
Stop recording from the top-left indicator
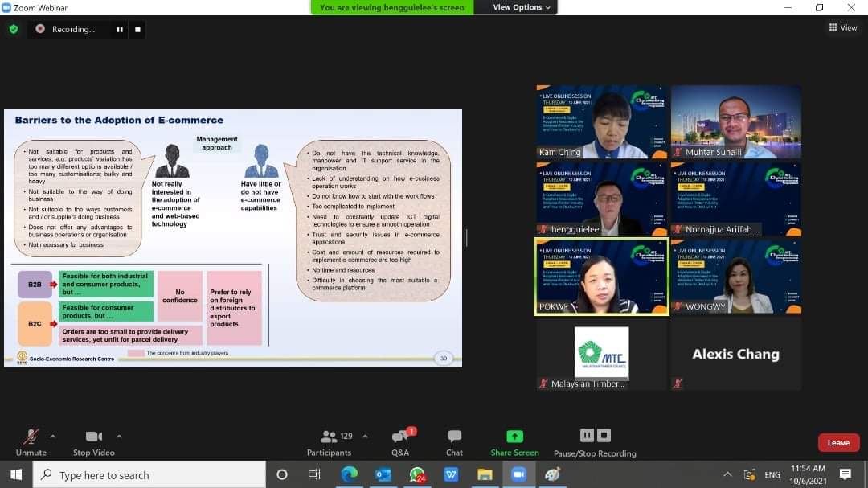pos(138,30)
